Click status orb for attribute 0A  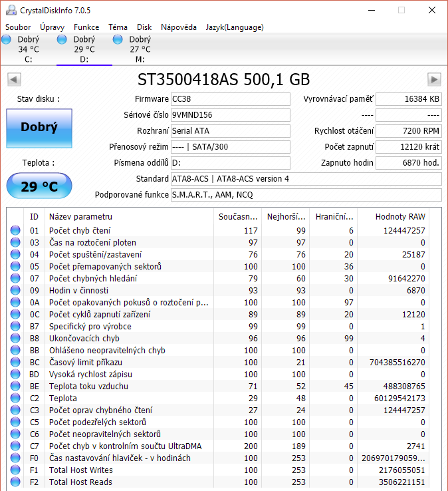point(15,302)
